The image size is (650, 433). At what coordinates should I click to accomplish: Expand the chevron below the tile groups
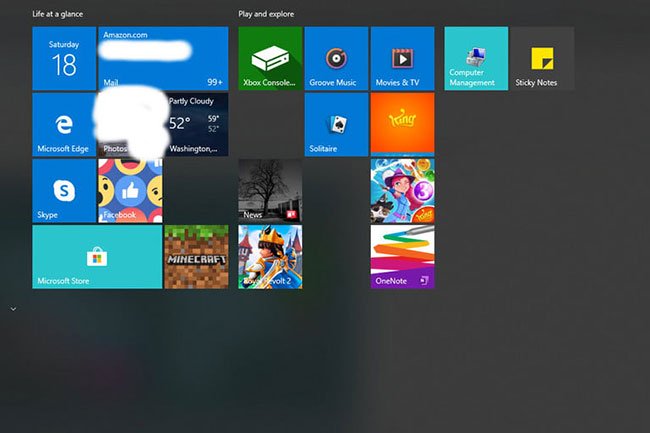[x=13, y=309]
